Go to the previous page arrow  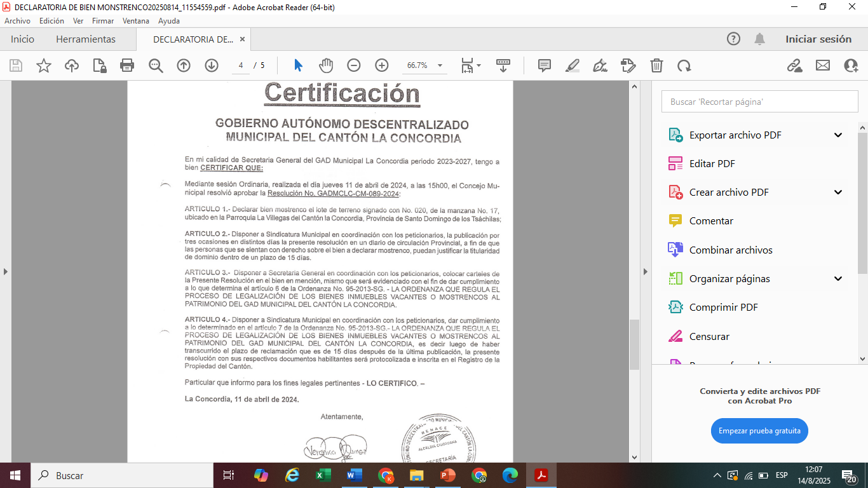[184, 65]
